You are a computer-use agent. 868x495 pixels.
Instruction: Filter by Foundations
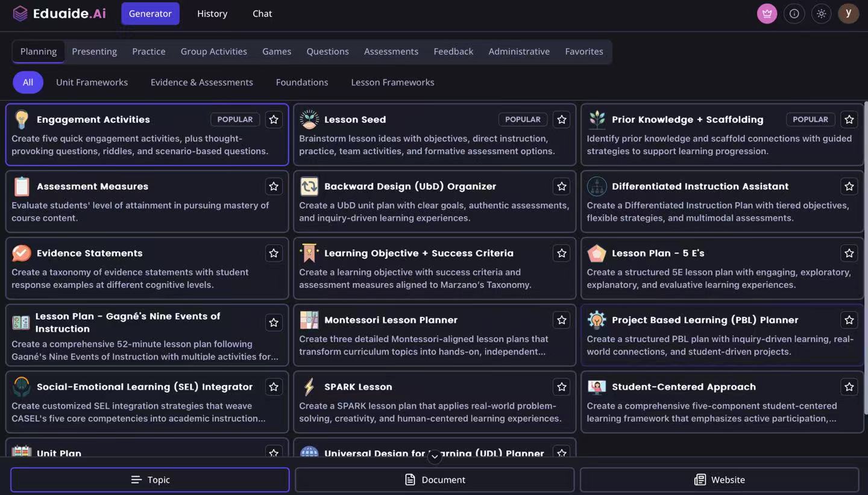click(302, 82)
